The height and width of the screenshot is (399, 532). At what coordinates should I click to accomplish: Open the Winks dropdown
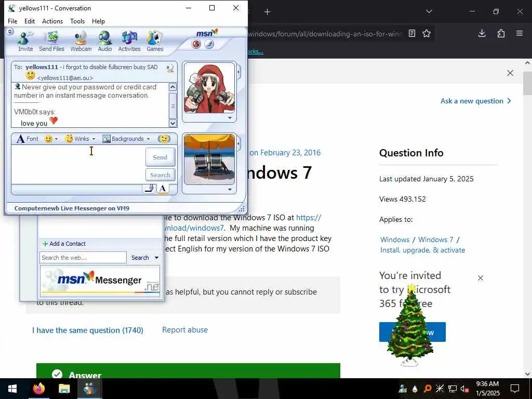pyautogui.click(x=80, y=139)
